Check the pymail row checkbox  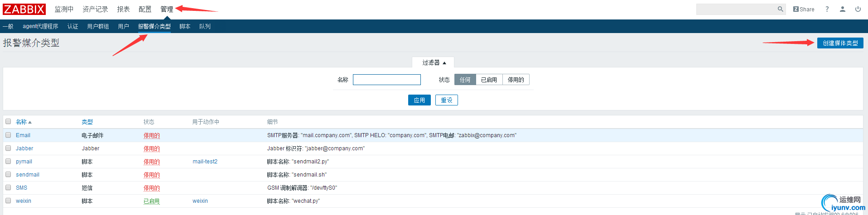[8, 161]
